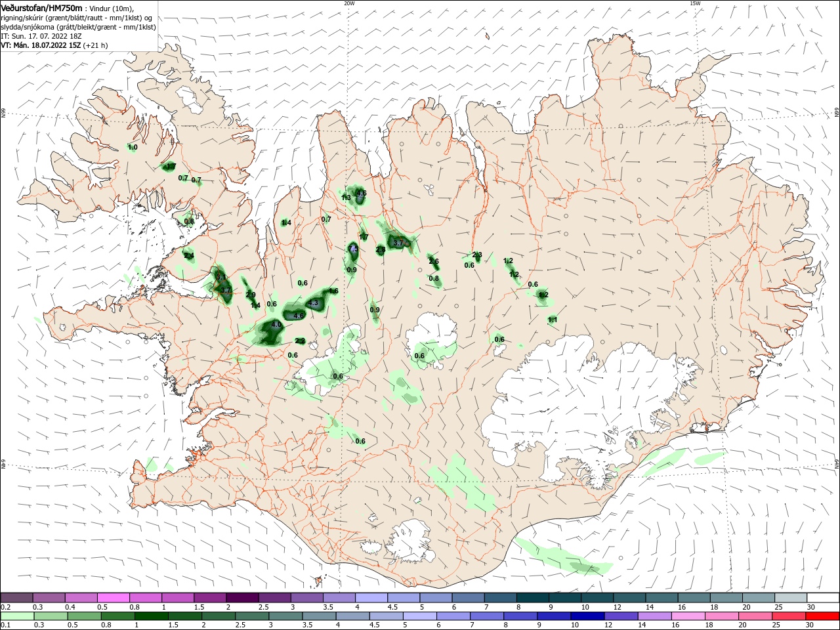Click the 0.1 label in the lower legend row
The height and width of the screenshot is (630, 840).
pyautogui.click(x=5, y=625)
